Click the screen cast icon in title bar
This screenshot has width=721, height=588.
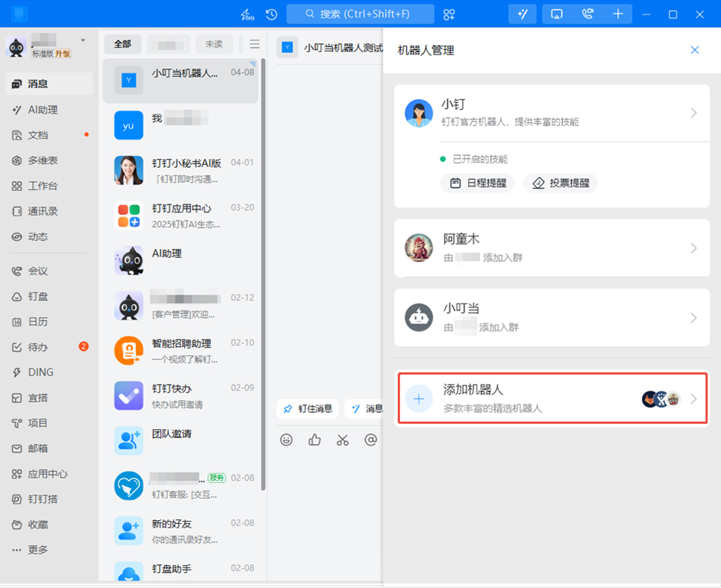(557, 14)
